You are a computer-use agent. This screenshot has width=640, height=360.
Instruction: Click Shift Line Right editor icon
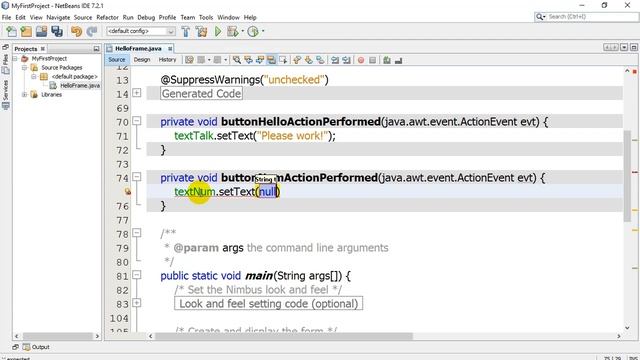pyautogui.click(x=347, y=60)
